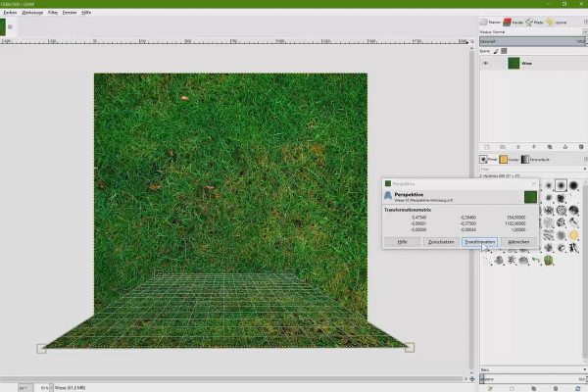Click the Transformation button
This screenshot has width=588, height=392.
(479, 242)
